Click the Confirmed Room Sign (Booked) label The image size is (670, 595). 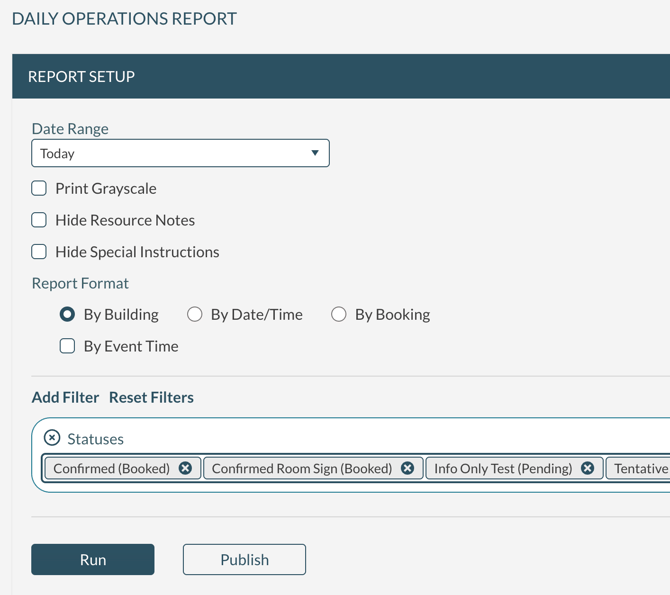302,468
